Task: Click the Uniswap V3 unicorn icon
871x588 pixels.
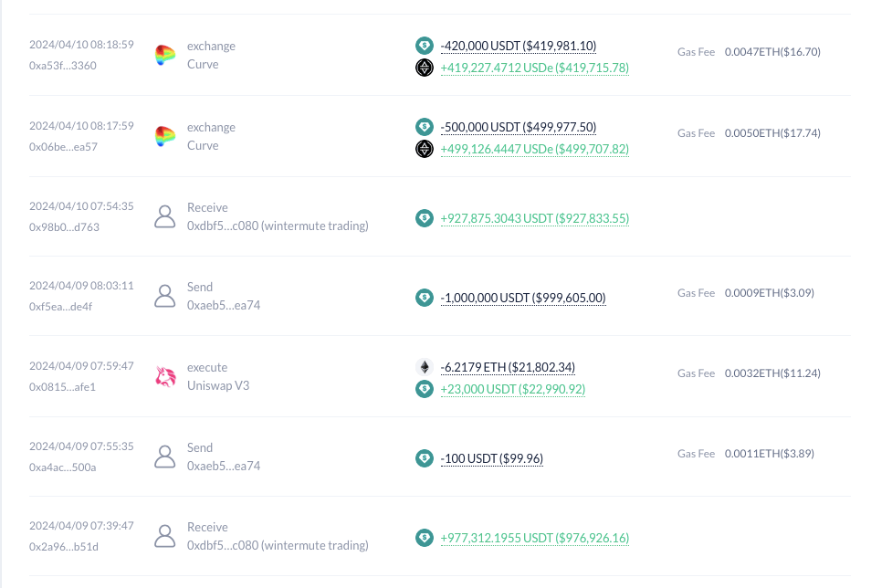Action: tap(165, 377)
